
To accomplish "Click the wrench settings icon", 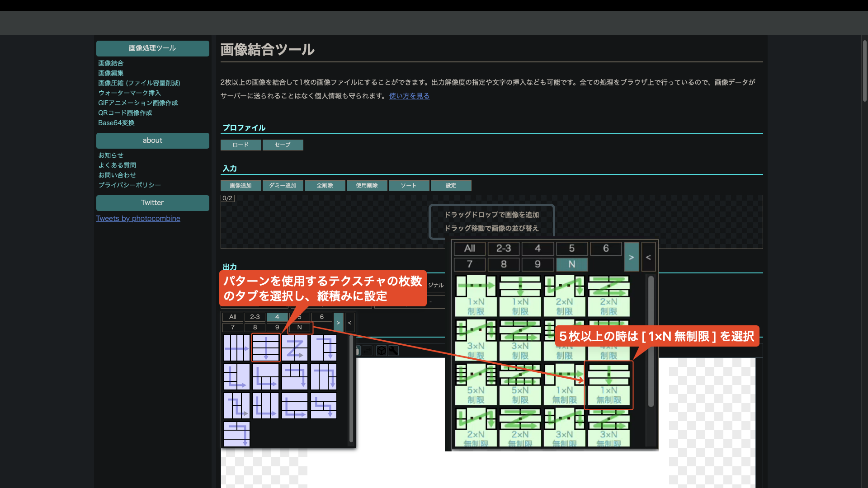I will click(393, 351).
